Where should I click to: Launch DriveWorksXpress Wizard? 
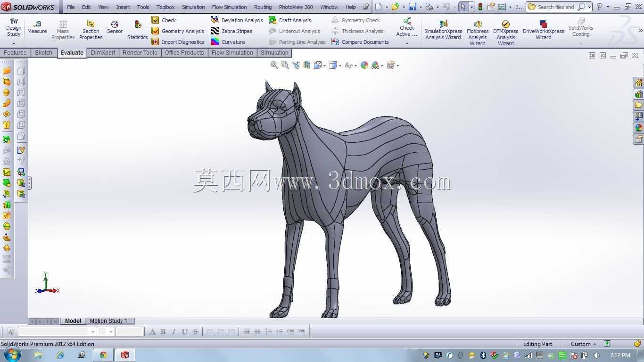pyautogui.click(x=543, y=30)
